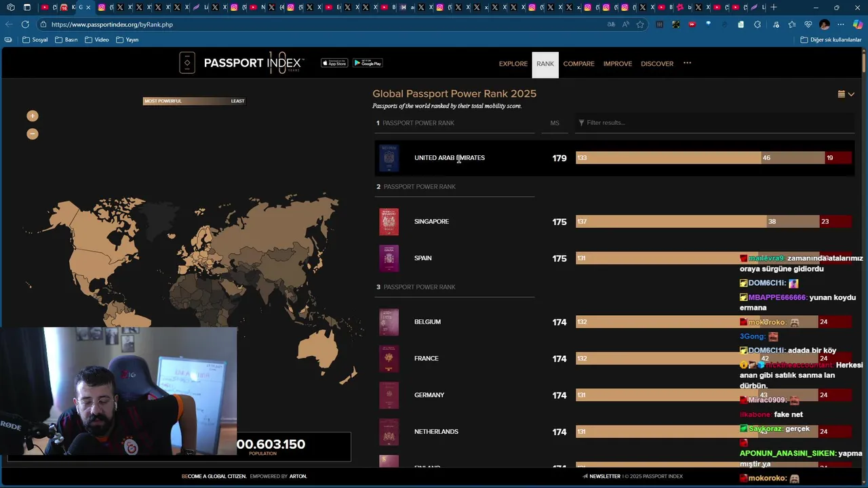Click the Belgium passport cover icon
Image resolution: width=868 pixels, height=488 pixels.
[x=389, y=322]
